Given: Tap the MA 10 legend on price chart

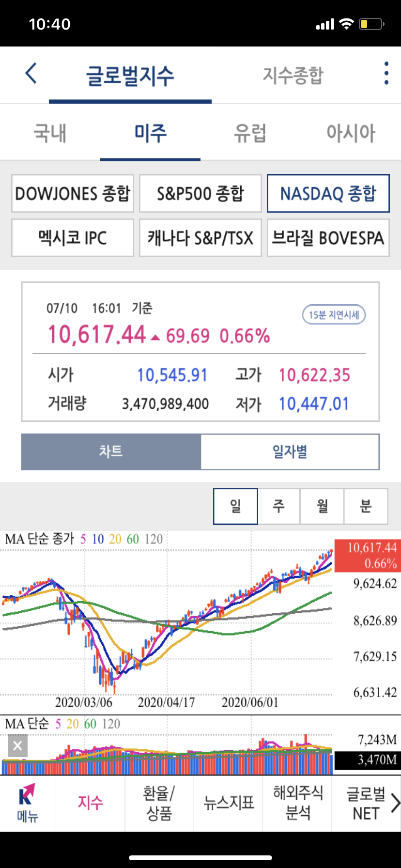Looking at the screenshot, I should [98, 539].
